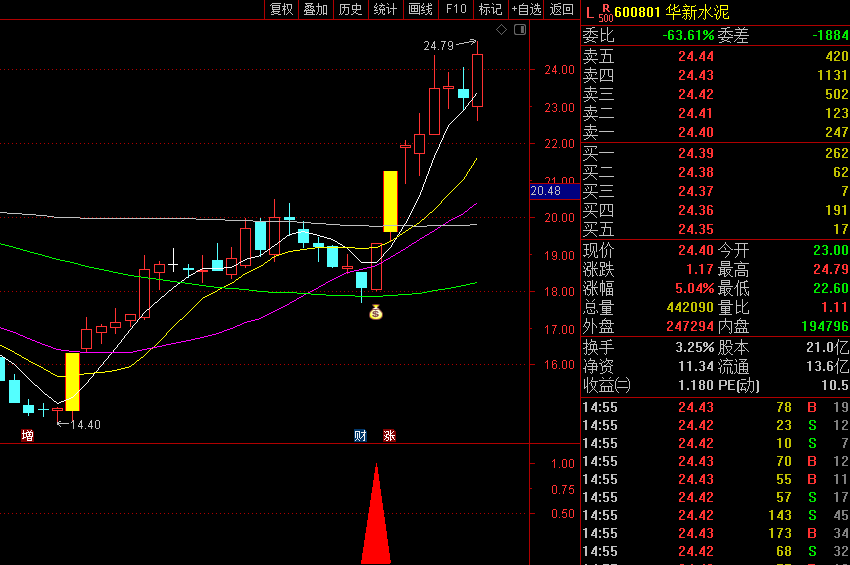Click the tick trade with volume 78
Viewport: 850px width, 565px height.
784,407
